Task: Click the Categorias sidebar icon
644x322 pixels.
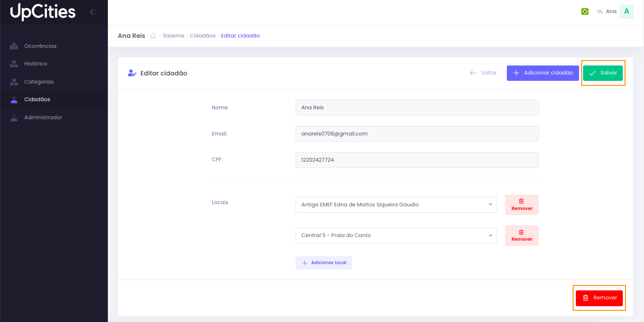Action: (x=14, y=82)
